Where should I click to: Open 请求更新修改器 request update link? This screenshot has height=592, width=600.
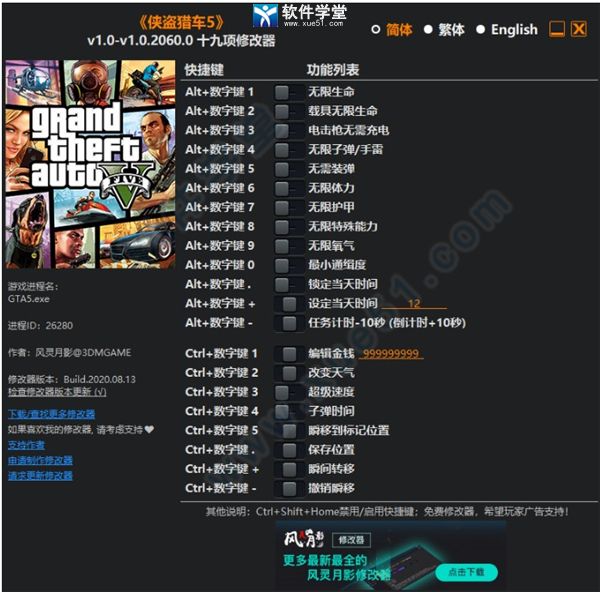click(x=40, y=475)
